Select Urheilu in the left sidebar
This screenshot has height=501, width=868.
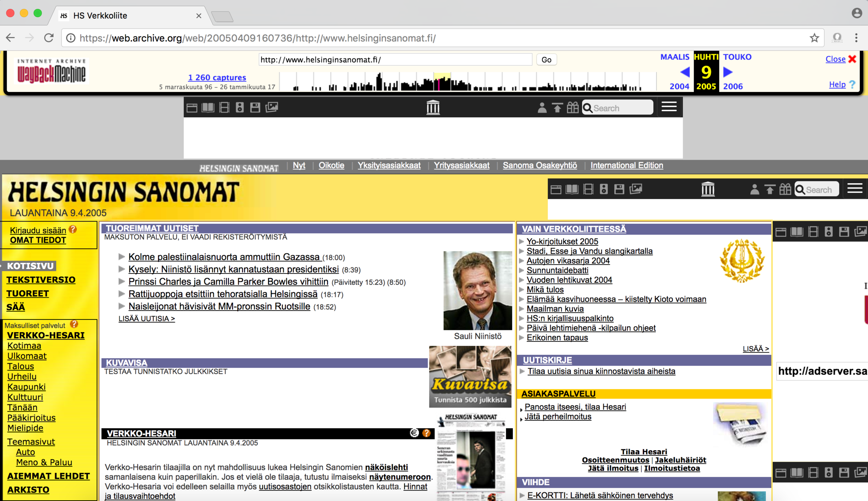click(22, 376)
